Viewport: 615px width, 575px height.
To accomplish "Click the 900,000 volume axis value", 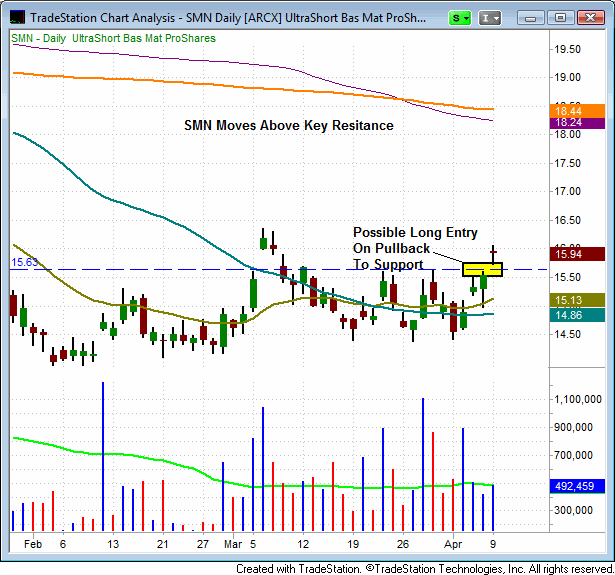I will click(x=573, y=427).
